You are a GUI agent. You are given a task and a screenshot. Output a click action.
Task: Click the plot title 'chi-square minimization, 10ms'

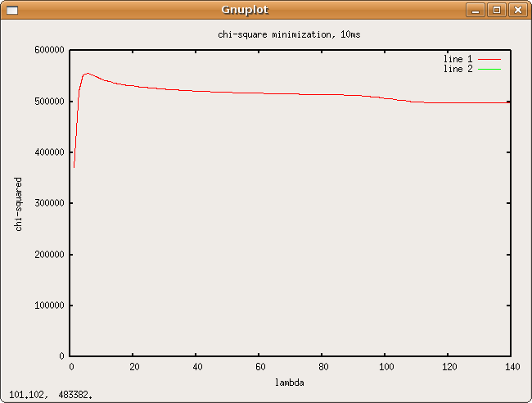coord(283,34)
